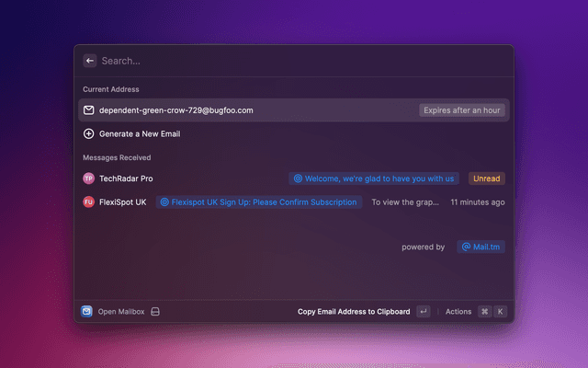Click the mailbox icon in footer
Image resolution: width=588 pixels, height=368 pixels.
(x=86, y=312)
